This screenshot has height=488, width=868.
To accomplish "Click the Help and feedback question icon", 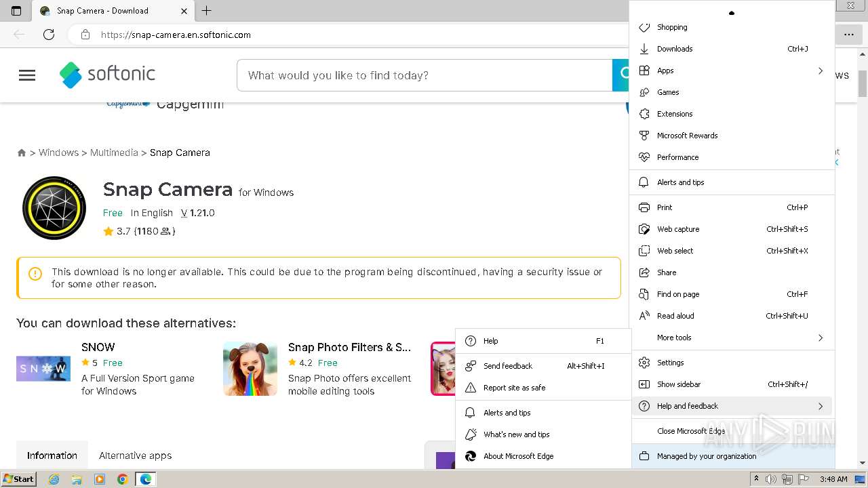I will click(x=644, y=406).
